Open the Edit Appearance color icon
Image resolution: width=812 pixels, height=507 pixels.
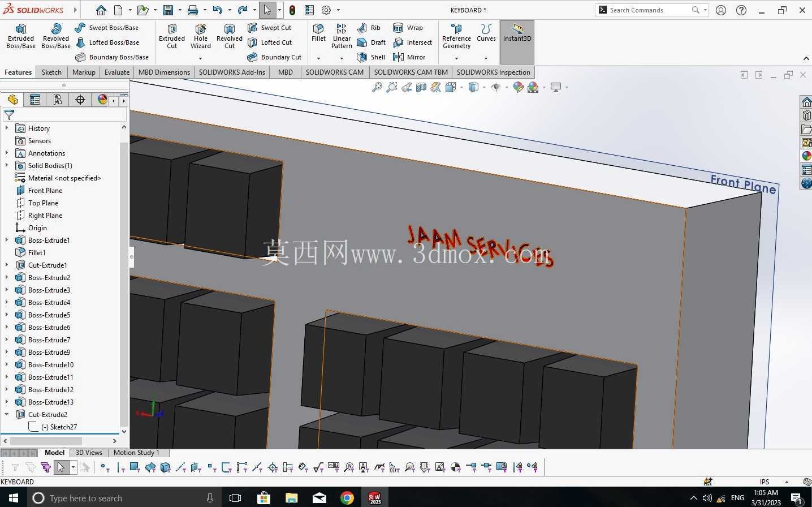[x=518, y=87]
